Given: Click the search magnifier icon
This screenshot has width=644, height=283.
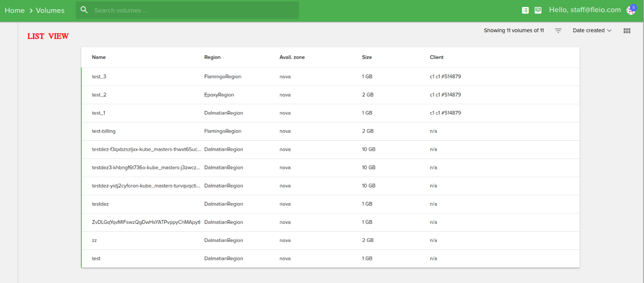Looking at the screenshot, I should pyautogui.click(x=84, y=10).
